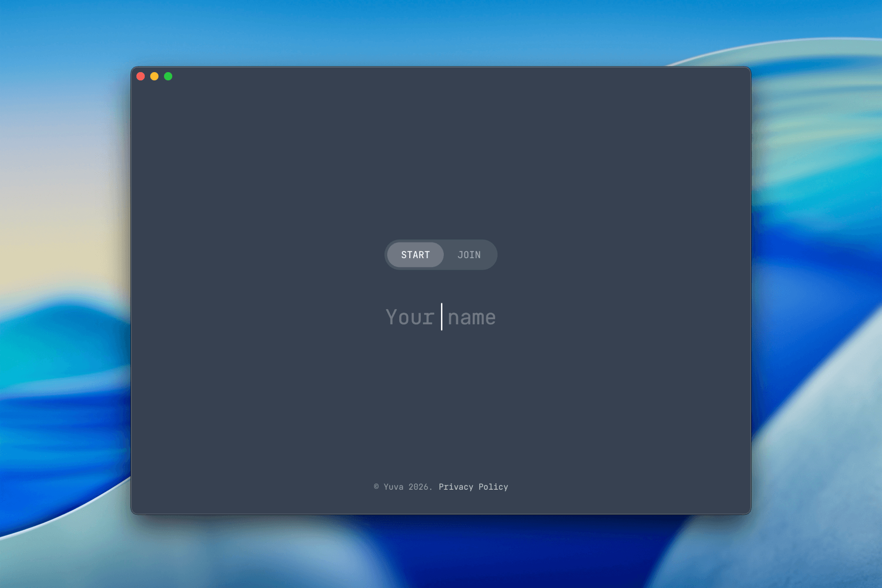Click the copyright symbol in the footer

376,486
